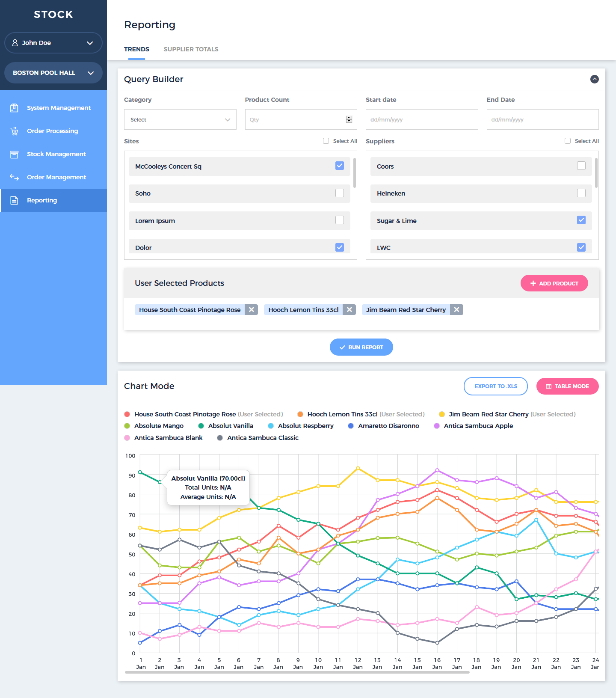Open the Category select dropdown
Screen dimensions: 616x698
click(x=180, y=119)
